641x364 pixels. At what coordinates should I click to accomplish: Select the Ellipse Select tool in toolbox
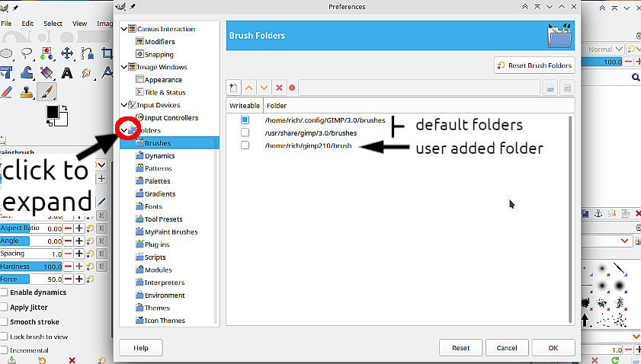click(x=6, y=53)
